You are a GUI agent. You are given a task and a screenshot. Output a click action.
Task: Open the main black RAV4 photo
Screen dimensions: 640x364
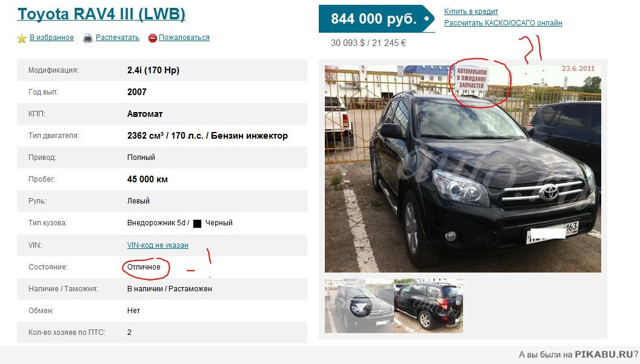tap(463, 168)
